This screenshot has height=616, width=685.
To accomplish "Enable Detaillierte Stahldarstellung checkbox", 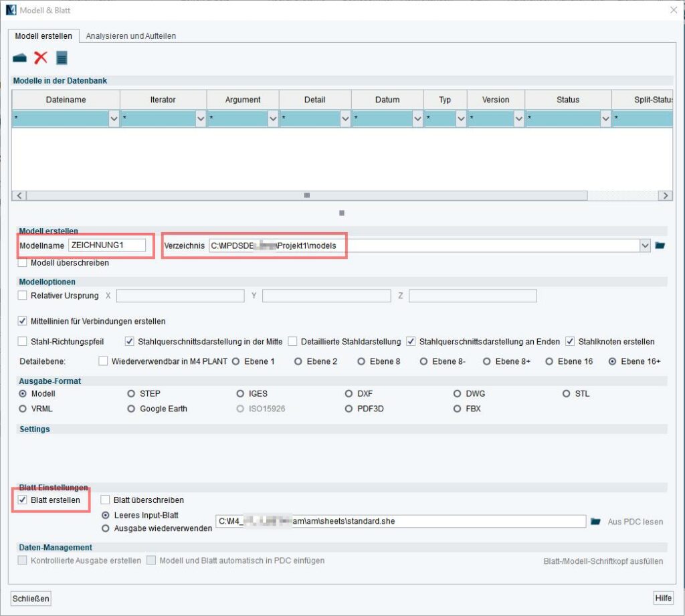I will coord(293,341).
